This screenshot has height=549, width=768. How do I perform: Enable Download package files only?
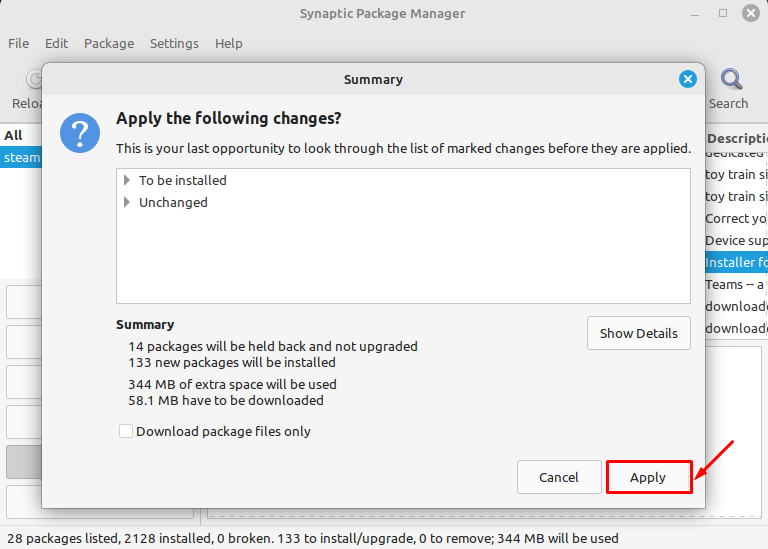[x=126, y=431]
